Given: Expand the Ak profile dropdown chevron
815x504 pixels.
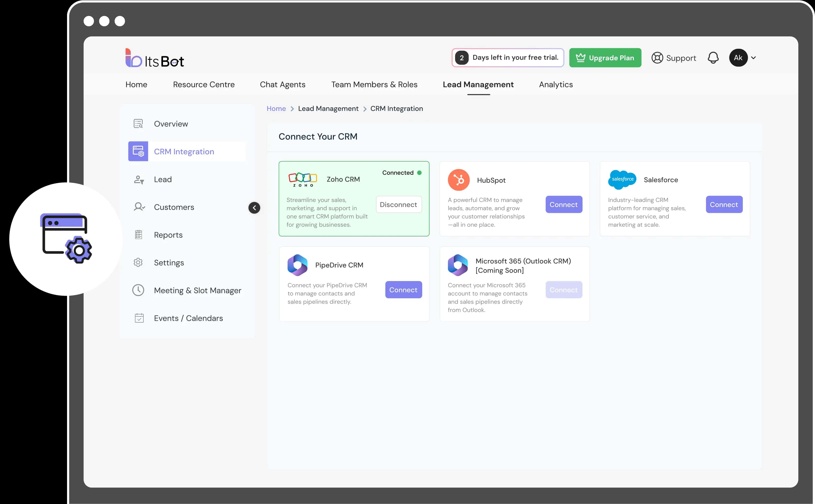Looking at the screenshot, I should click(753, 58).
